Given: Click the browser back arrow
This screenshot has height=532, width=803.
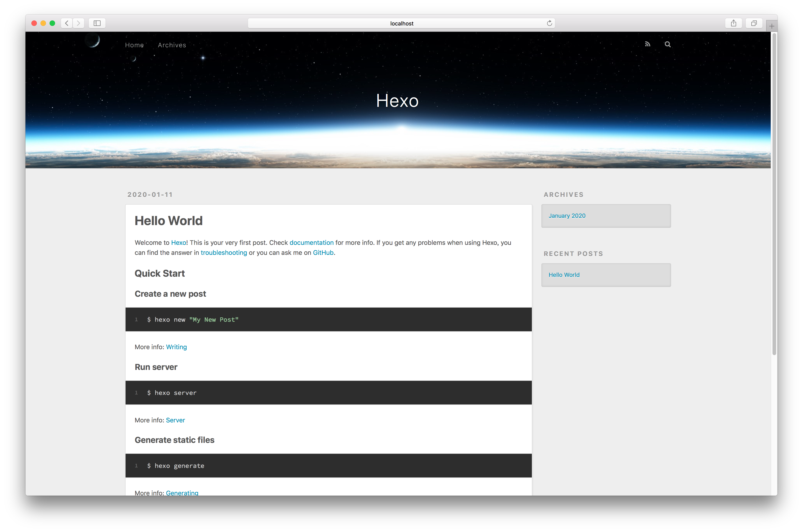Looking at the screenshot, I should (67, 23).
